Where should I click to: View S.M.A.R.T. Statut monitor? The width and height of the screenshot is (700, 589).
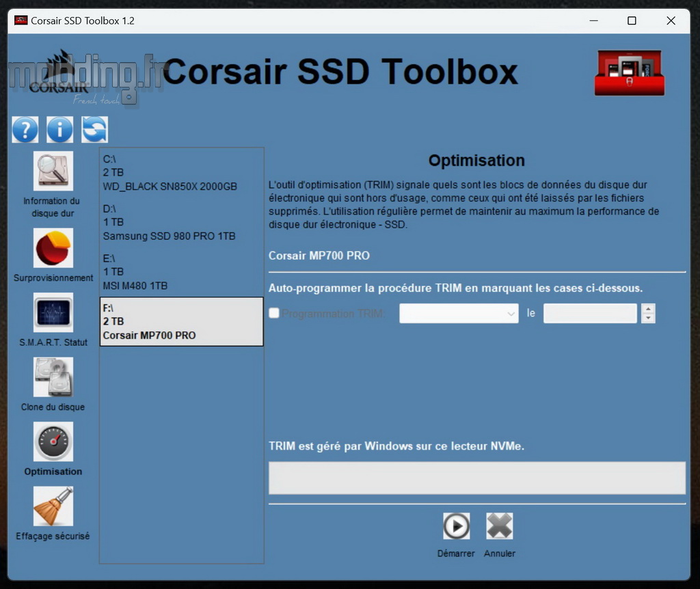point(53,312)
